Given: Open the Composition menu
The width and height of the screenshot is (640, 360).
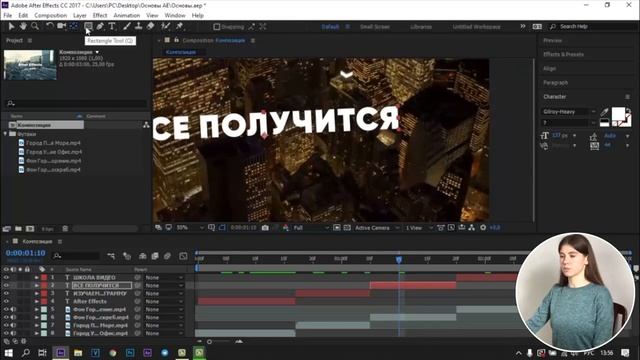Looking at the screenshot, I should point(51,16).
